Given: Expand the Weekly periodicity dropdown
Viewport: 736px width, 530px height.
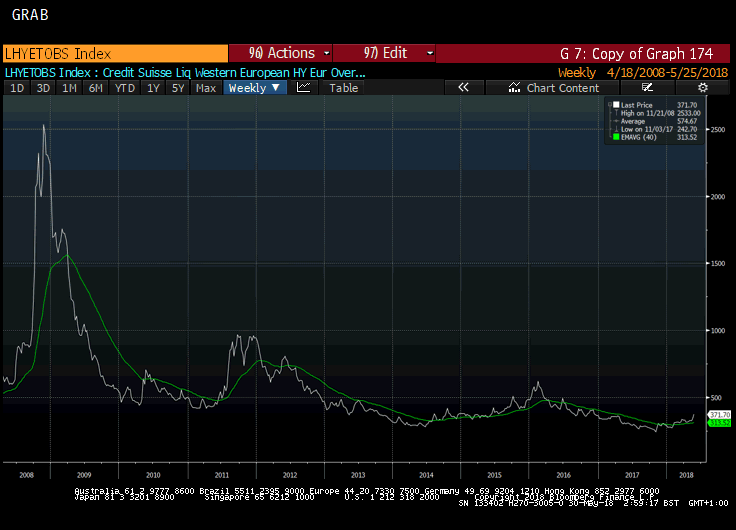Looking at the screenshot, I should pyautogui.click(x=255, y=88).
